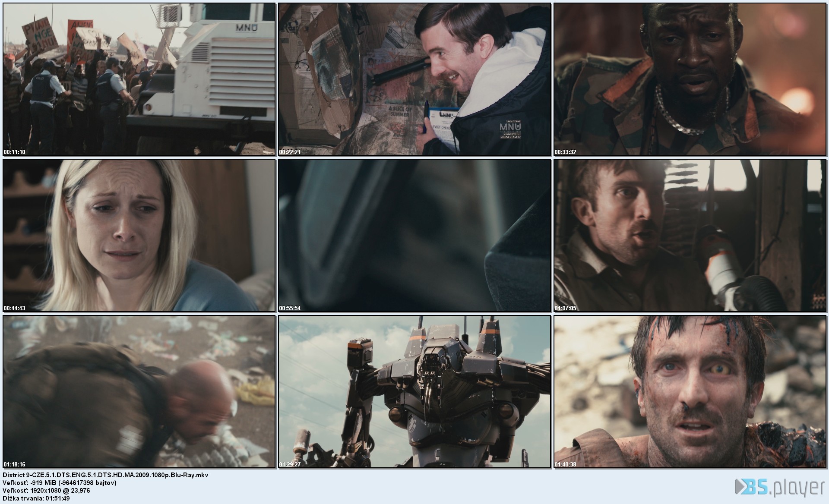Click the file size line showing -919 MiB
Screen dimensions: 829x504
point(60,482)
